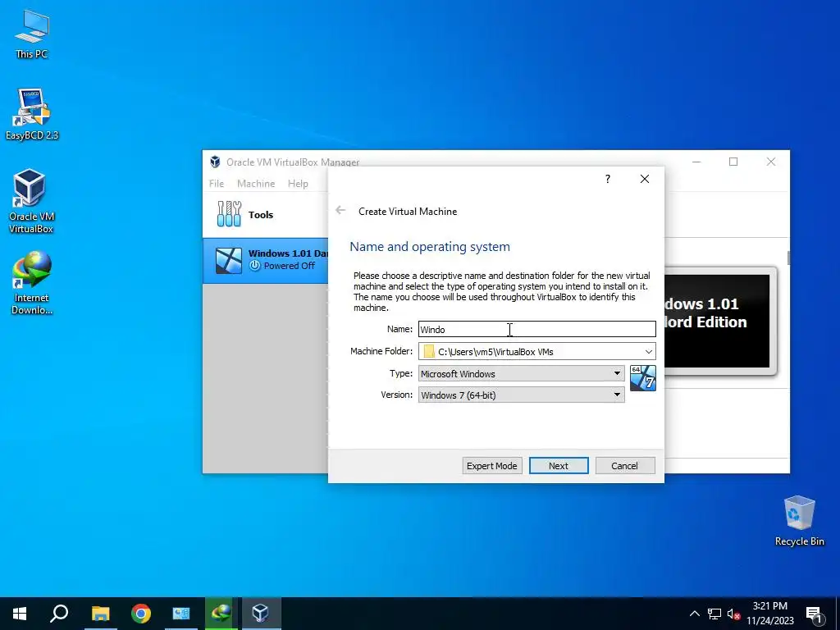The width and height of the screenshot is (840, 630).
Task: Click the VM preview thumbnail in VirtualBox Manager
Action: pos(718,321)
